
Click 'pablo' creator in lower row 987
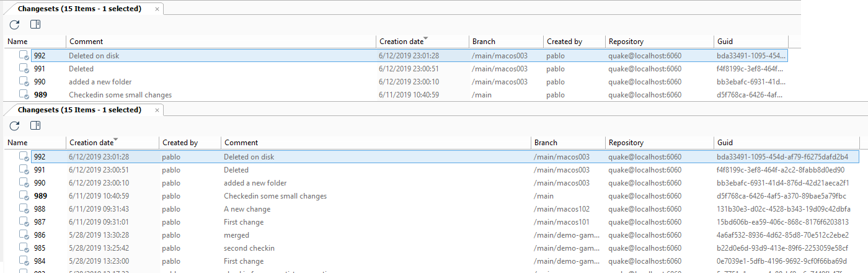tap(171, 222)
